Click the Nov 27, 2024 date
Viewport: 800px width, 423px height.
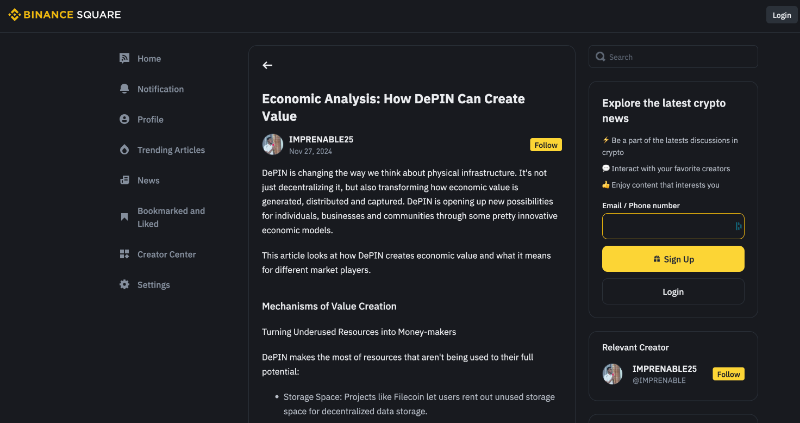point(310,152)
